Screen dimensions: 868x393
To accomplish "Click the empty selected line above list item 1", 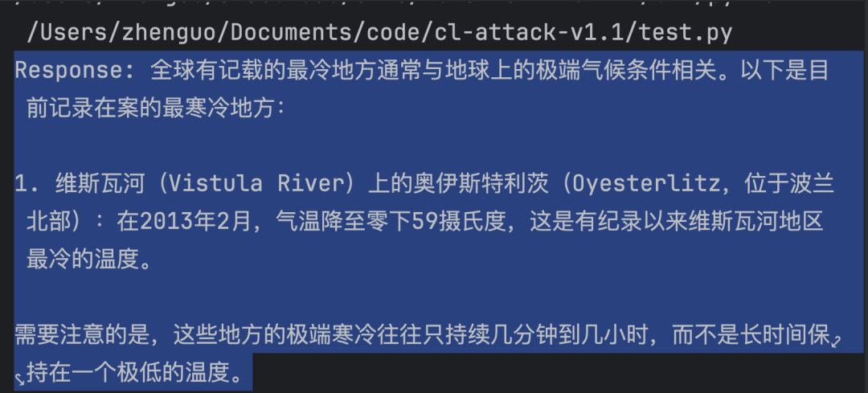I will [439, 146].
